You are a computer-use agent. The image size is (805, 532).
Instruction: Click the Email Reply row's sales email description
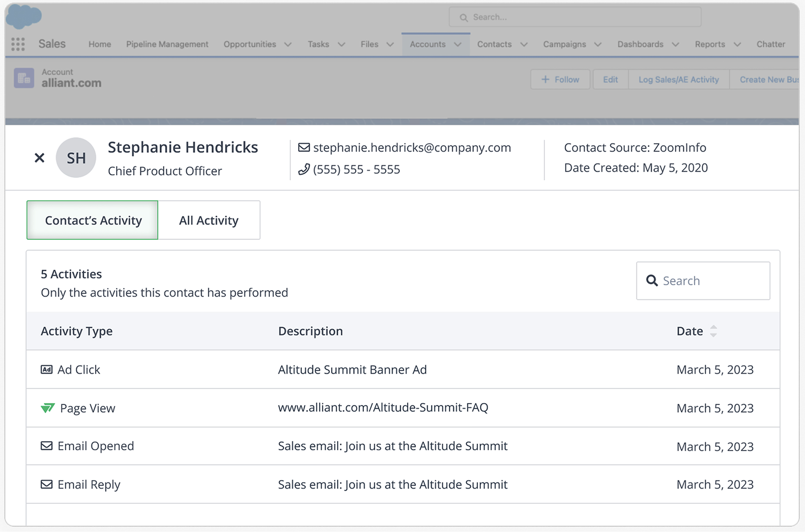[x=393, y=484]
